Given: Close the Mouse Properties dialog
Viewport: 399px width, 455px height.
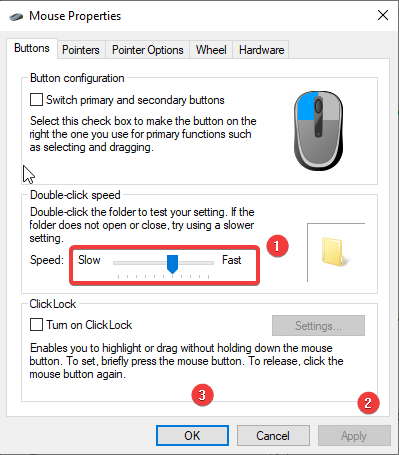Looking at the screenshot, I should tap(383, 15).
